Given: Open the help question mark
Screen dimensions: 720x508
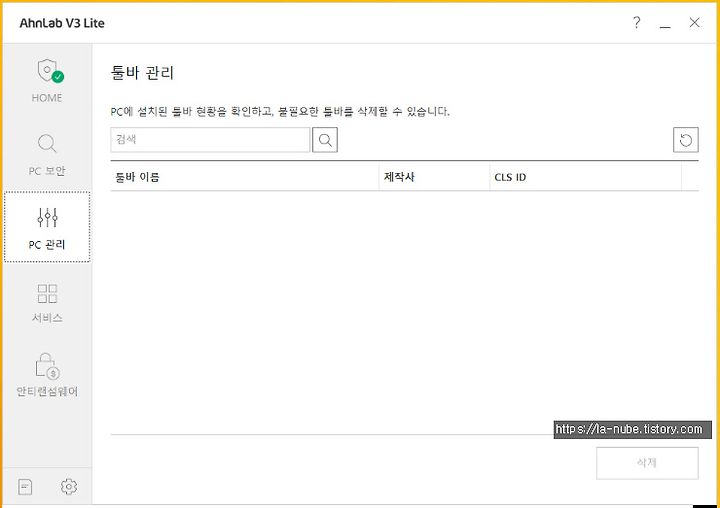Looking at the screenshot, I should 636,23.
